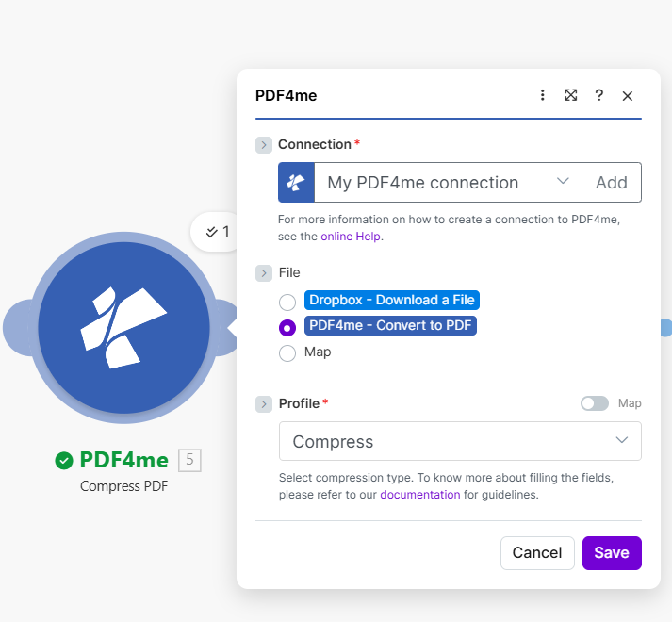This screenshot has width=672, height=622.
Task: Open the documentation link
Action: [420, 495]
